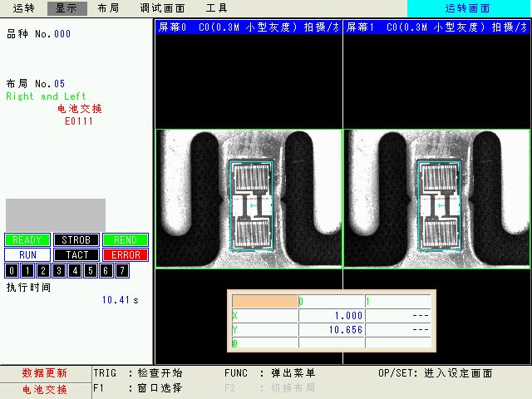Open the 调试画面 menu
Screen dimensions: 532x399
pos(162,8)
